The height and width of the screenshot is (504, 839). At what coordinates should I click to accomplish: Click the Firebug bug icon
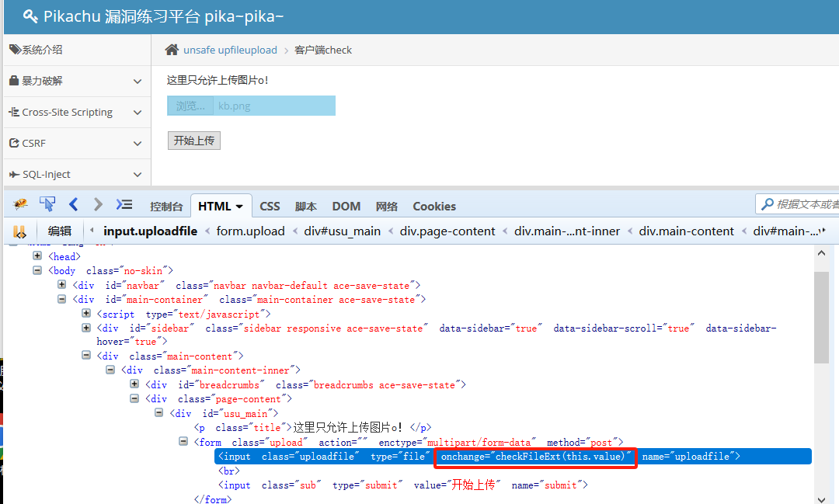point(19,203)
